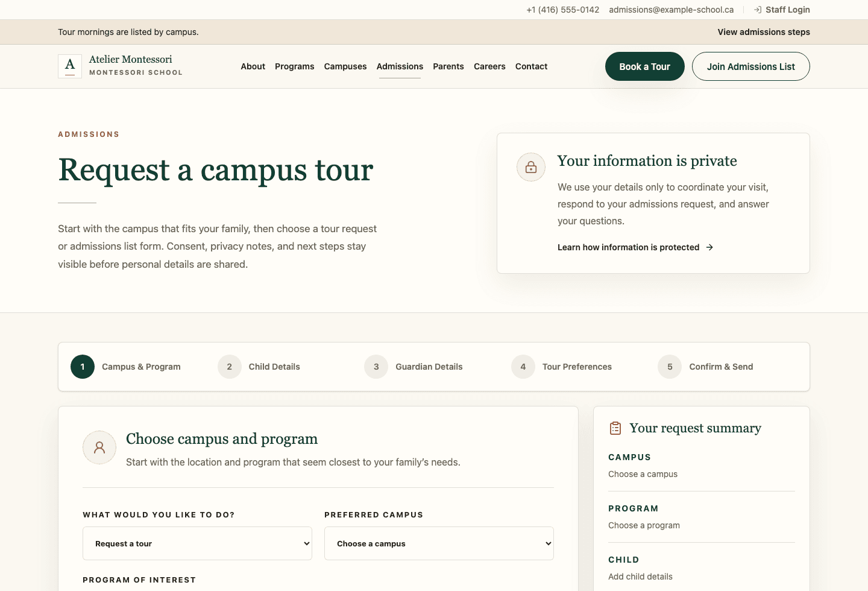
Task: Click the padlock privacy icon
Action: pos(531,167)
